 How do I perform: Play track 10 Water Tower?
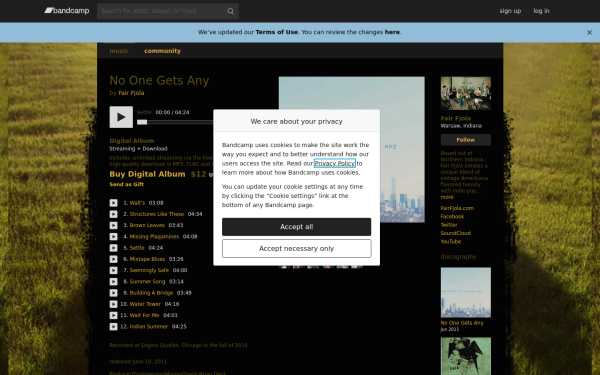tap(113, 304)
